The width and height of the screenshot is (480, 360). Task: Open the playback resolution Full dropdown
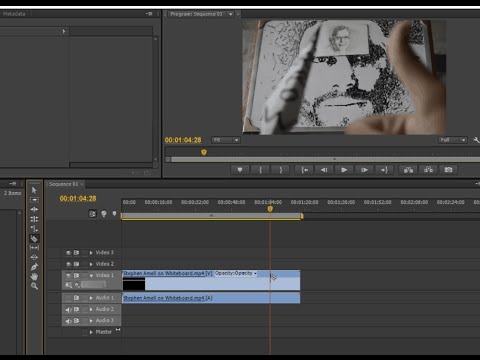[453, 140]
